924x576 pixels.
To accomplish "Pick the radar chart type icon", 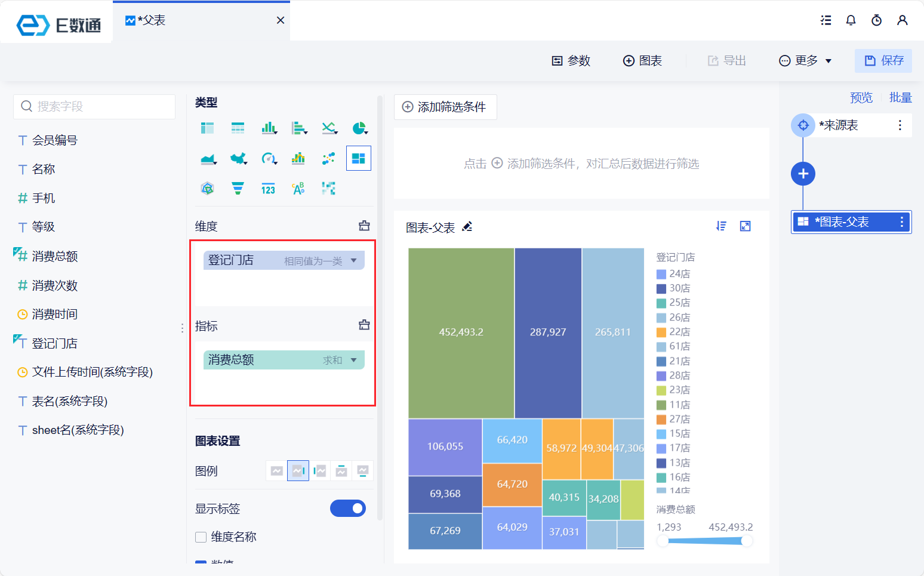I will 207,189.
